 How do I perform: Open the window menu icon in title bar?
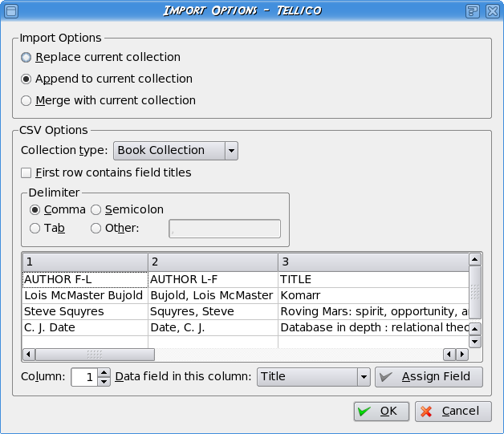click(x=11, y=11)
